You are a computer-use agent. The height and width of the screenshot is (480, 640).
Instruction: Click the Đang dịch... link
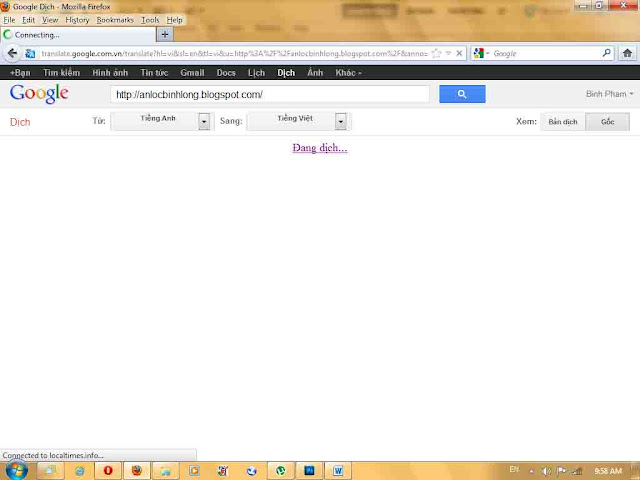point(320,148)
